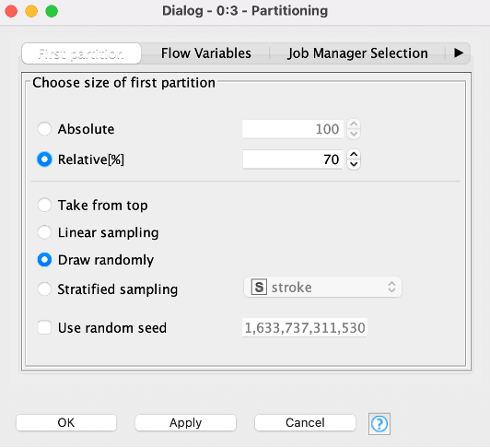Choose Linear sampling option
Viewport: 490px width, 448px height.
coord(44,232)
